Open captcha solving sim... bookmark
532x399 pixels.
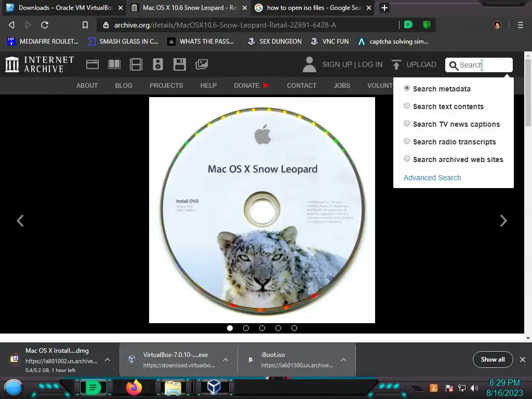[x=393, y=42]
